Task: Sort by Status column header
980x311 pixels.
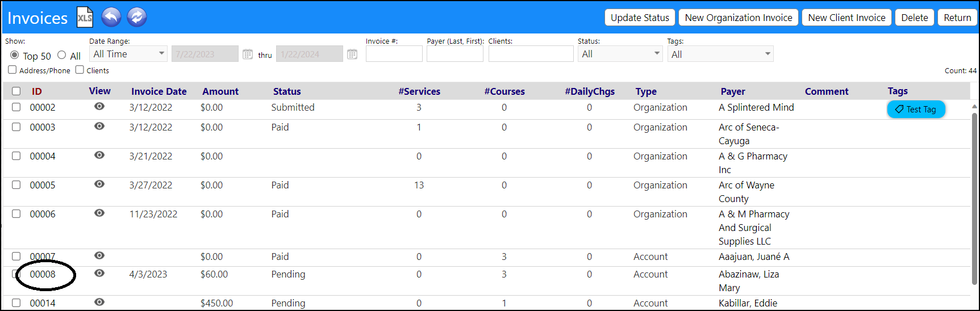Action: pos(287,91)
